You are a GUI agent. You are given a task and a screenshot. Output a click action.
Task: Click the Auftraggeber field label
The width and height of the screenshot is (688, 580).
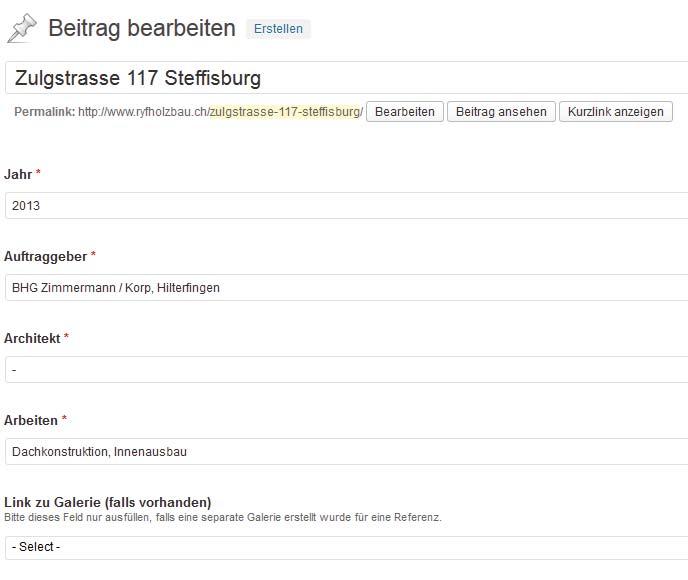(x=46, y=256)
